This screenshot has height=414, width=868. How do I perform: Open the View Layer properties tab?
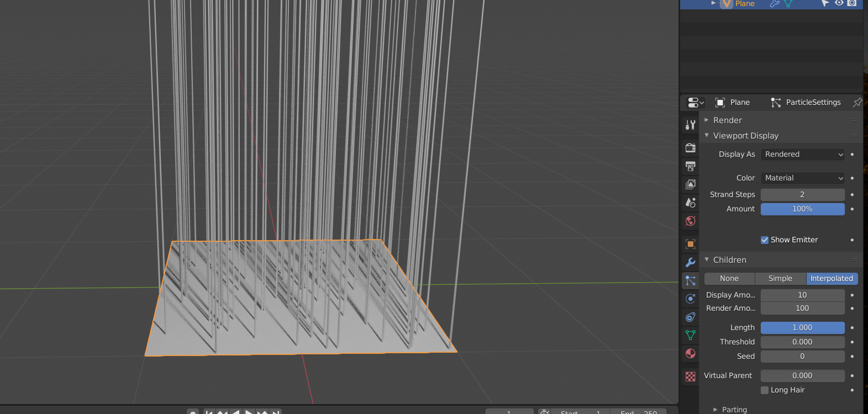pyautogui.click(x=690, y=184)
